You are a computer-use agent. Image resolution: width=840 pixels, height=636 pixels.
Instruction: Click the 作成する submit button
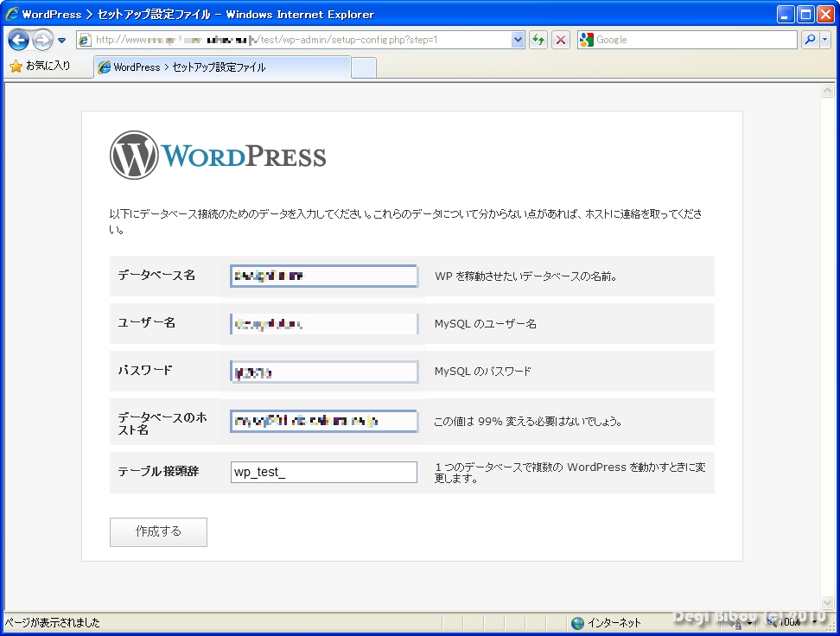(x=158, y=532)
